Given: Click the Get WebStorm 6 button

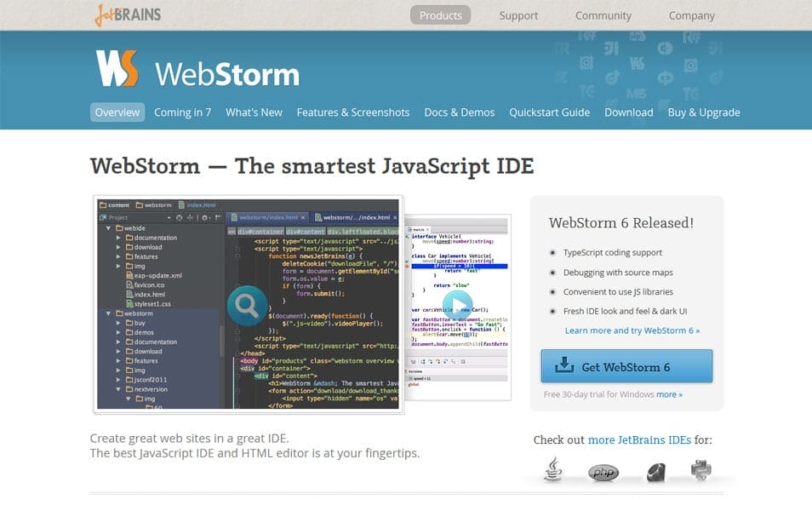Looking at the screenshot, I should [x=627, y=366].
